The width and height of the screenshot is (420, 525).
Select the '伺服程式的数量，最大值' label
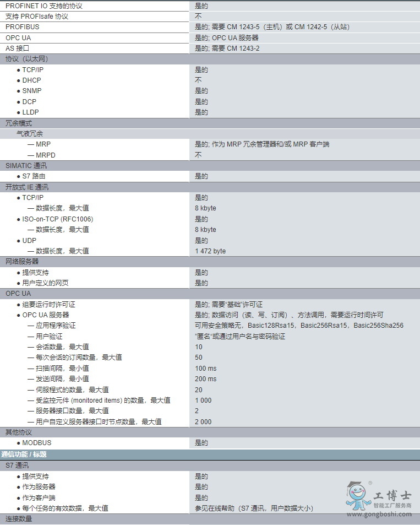(68, 389)
